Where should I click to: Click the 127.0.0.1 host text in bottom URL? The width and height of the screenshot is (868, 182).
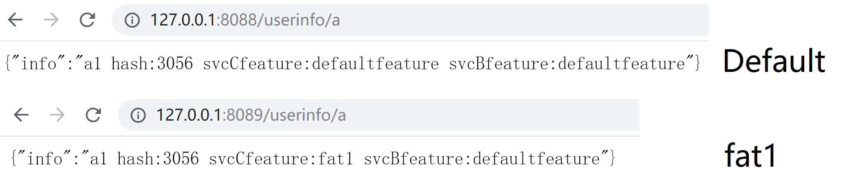point(189,115)
